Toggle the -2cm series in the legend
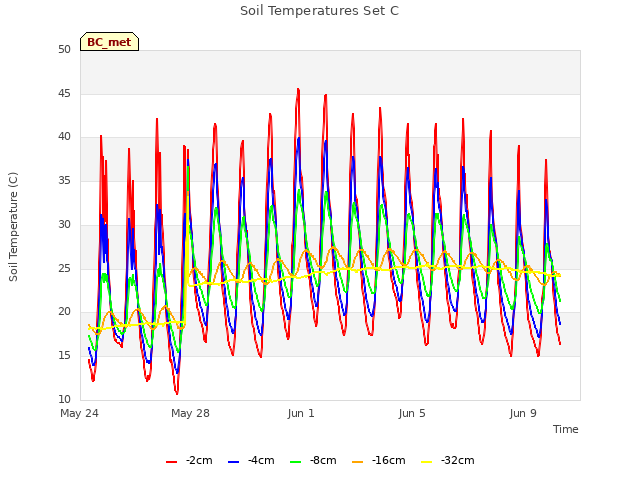The height and width of the screenshot is (480, 640). click(189, 460)
